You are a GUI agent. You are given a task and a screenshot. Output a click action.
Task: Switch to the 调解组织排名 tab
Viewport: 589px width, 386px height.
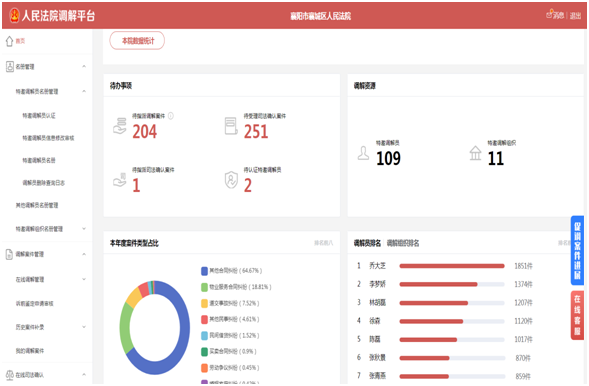coord(403,243)
